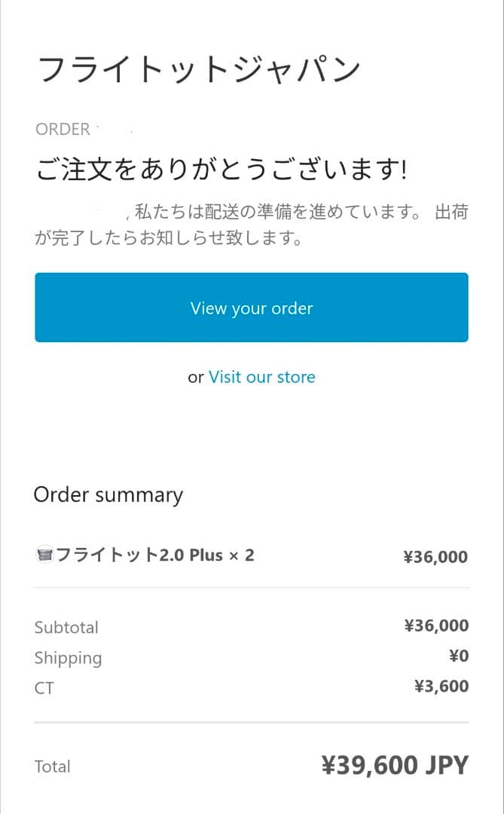
Task: Click the shipping preparation notice paragraph
Action: click(x=252, y=223)
